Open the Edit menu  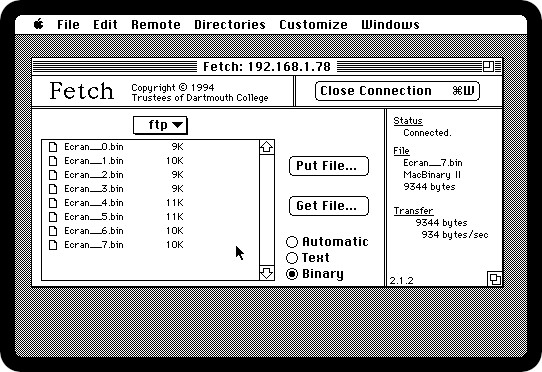pyautogui.click(x=105, y=25)
